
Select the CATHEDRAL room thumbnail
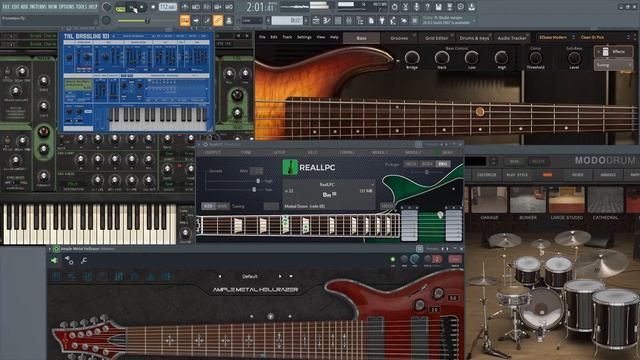click(605, 200)
